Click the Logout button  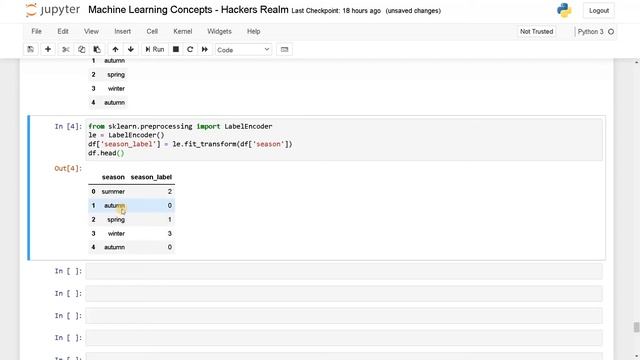point(599,11)
